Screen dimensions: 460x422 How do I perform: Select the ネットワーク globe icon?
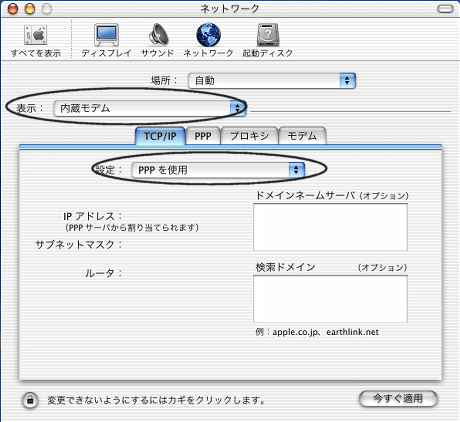pyautogui.click(x=209, y=35)
